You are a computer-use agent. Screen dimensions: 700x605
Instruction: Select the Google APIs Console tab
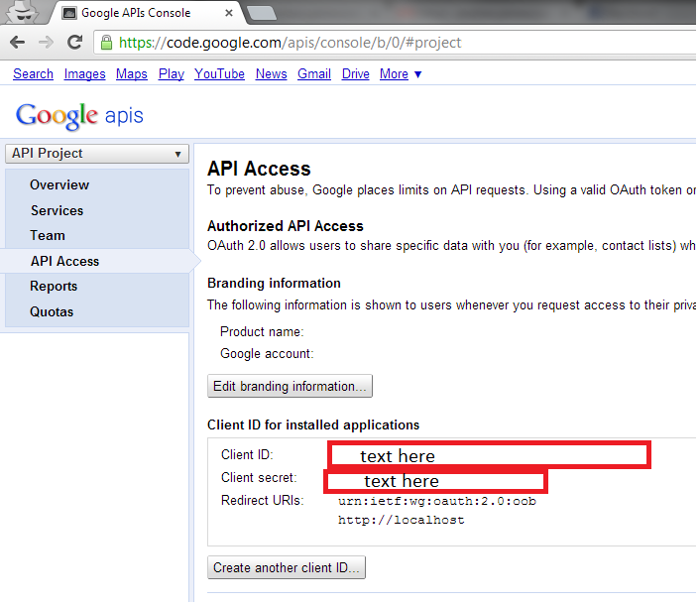139,13
